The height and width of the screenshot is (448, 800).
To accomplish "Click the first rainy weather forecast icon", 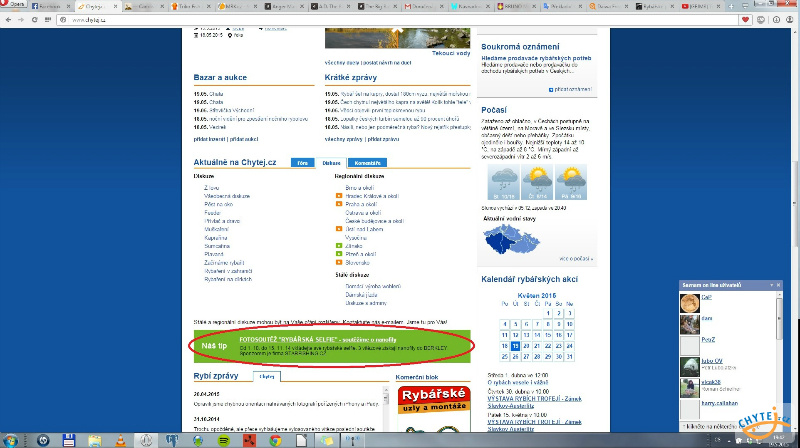I will coord(502,182).
